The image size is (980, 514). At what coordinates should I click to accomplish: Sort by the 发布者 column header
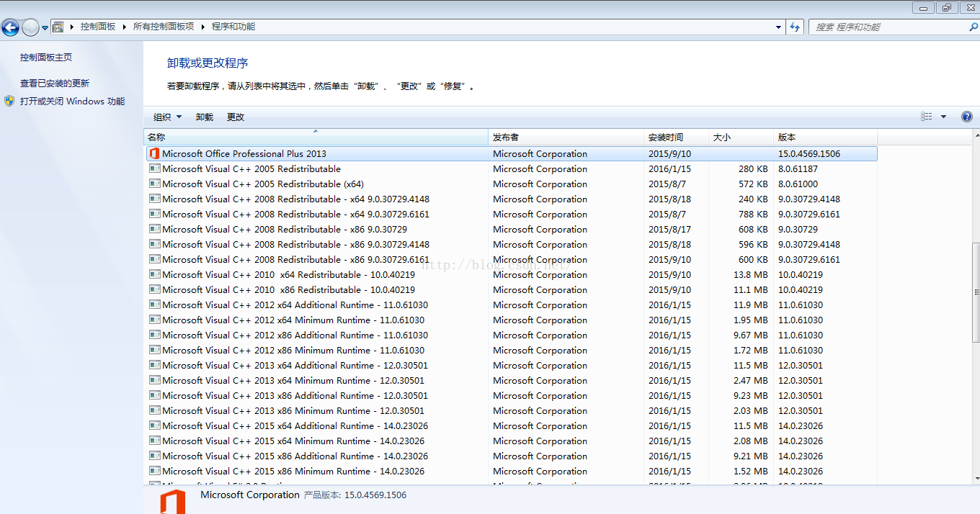coord(566,137)
